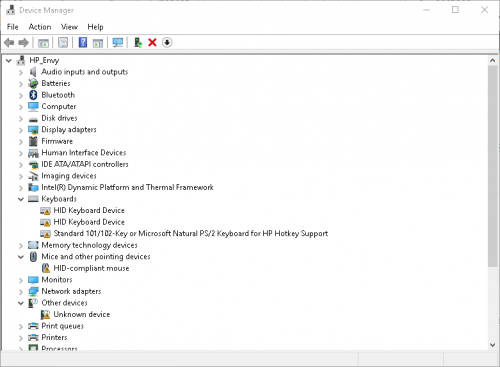500x367 pixels.
Task: Select the Bluetooth category icon
Action: click(x=33, y=95)
